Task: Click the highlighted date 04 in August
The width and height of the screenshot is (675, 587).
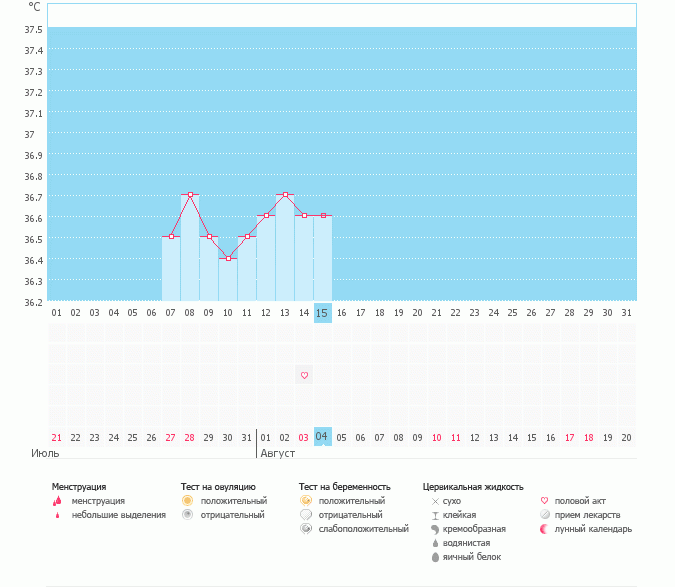Action: [322, 437]
